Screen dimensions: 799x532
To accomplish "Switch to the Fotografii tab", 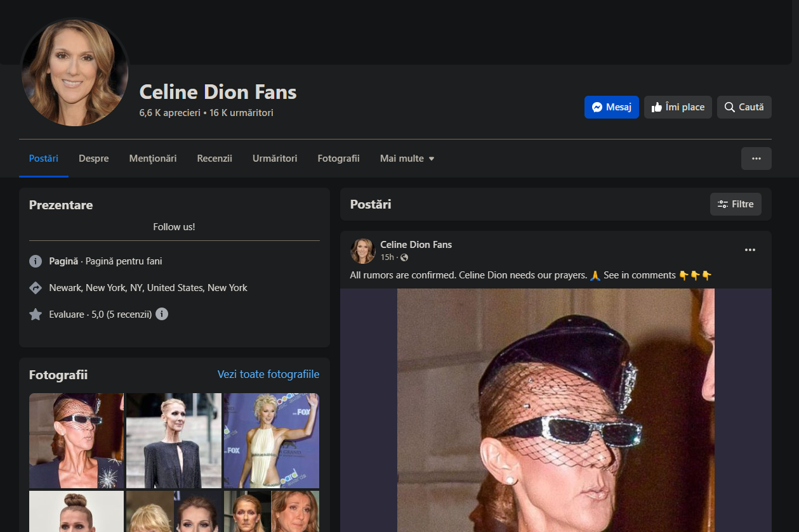I will point(338,159).
